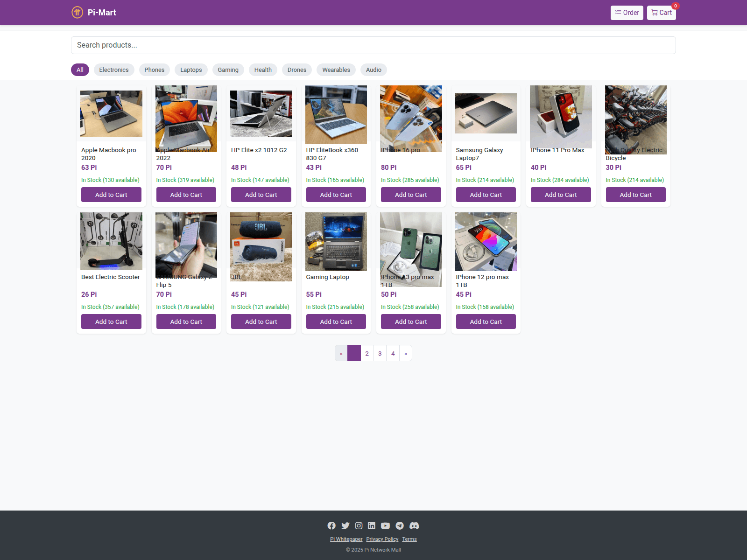Screen dimensions: 747x560
Task: Open the Privacy Policy link
Action: tap(382, 539)
